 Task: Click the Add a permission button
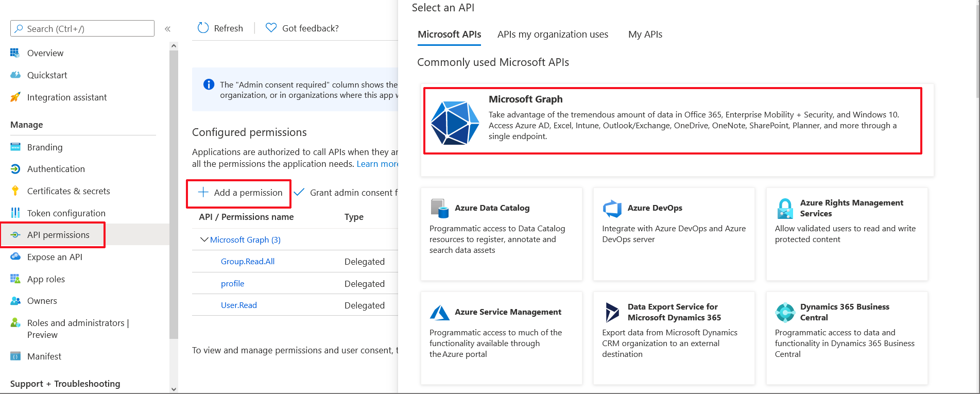point(239,193)
